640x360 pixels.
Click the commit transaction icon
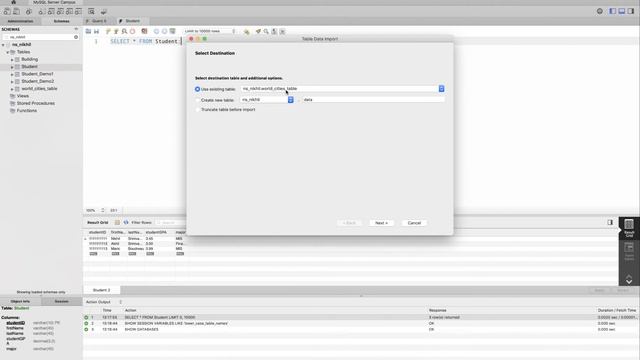(x=156, y=31)
